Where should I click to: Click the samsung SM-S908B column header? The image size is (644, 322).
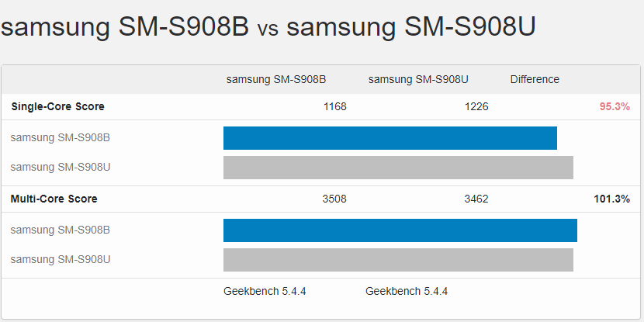pos(275,79)
